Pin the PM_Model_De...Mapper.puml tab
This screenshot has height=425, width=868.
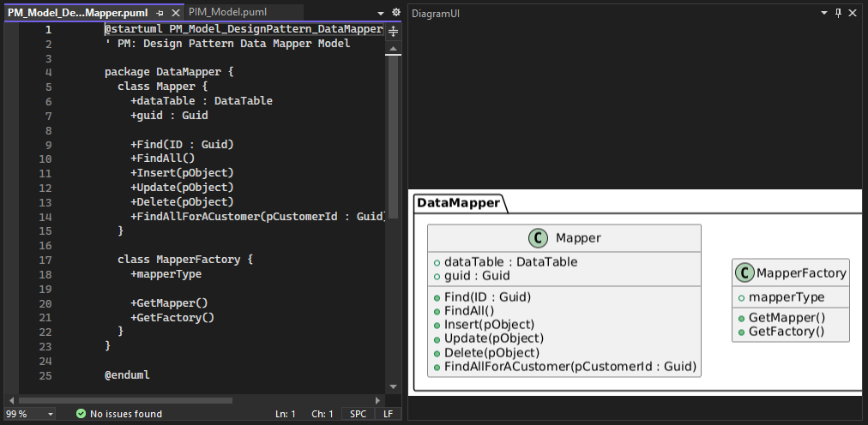pyautogui.click(x=160, y=13)
